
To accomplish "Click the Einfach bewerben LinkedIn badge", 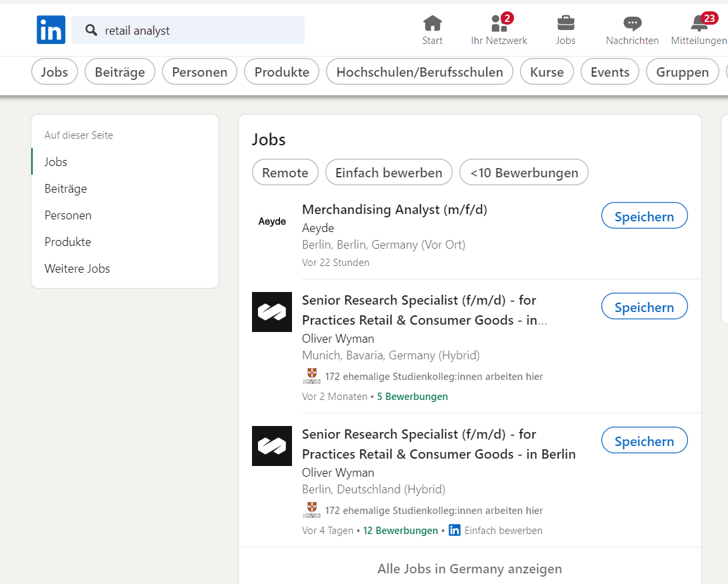I will tap(454, 530).
